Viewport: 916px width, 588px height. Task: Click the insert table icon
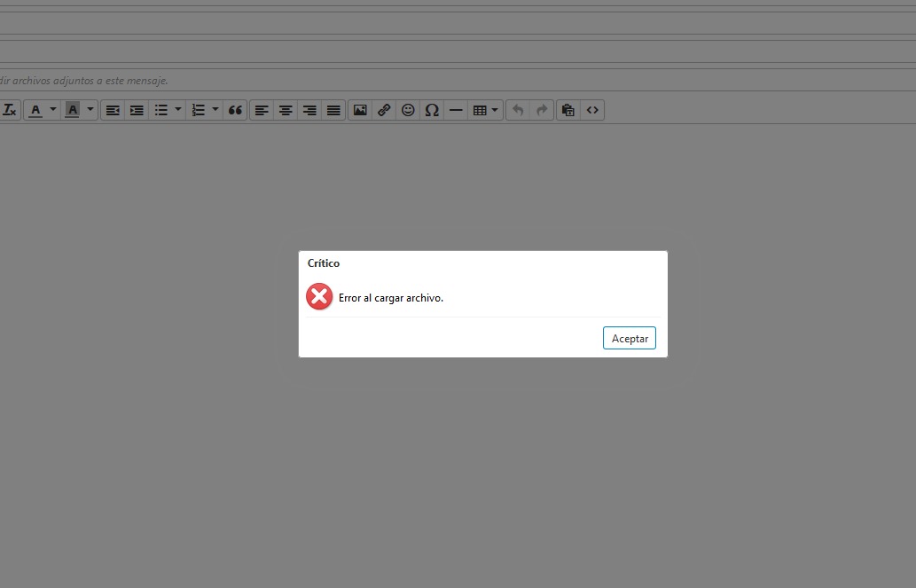[480, 110]
